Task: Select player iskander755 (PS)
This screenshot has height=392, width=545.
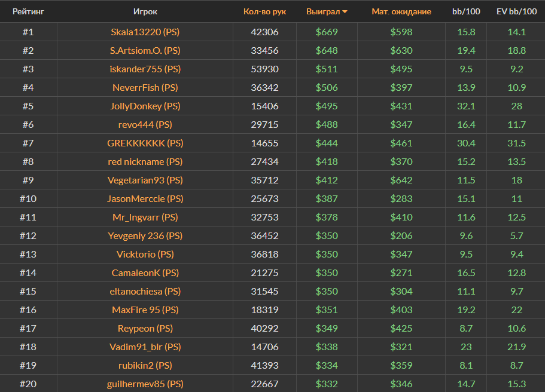Action: click(x=145, y=69)
